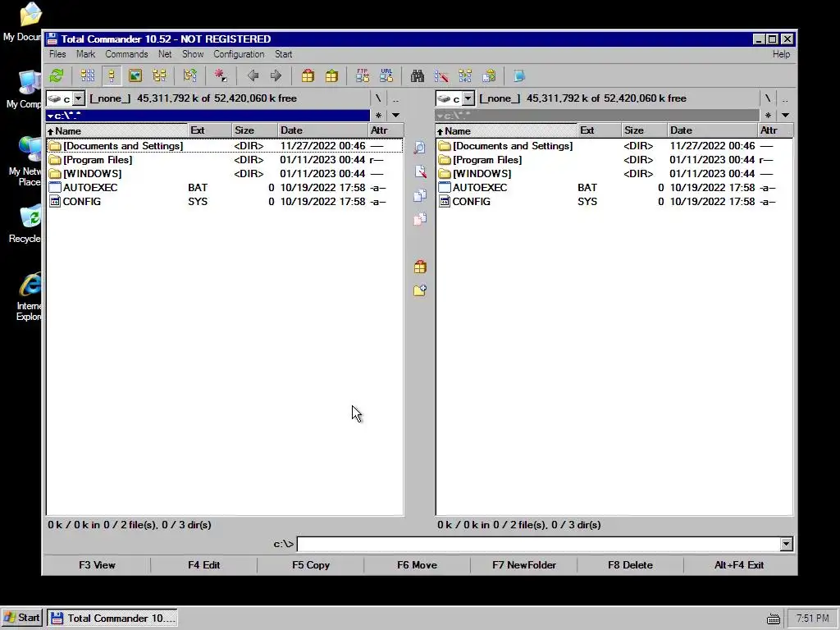Click the swap panels toolbar icon
840x630 pixels.
189,75
